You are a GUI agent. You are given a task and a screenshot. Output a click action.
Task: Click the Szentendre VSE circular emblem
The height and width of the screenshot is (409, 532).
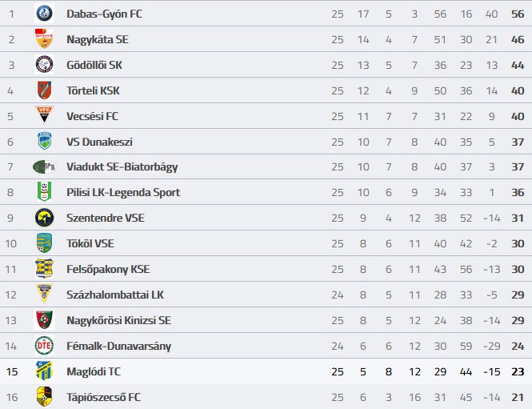tap(44, 218)
